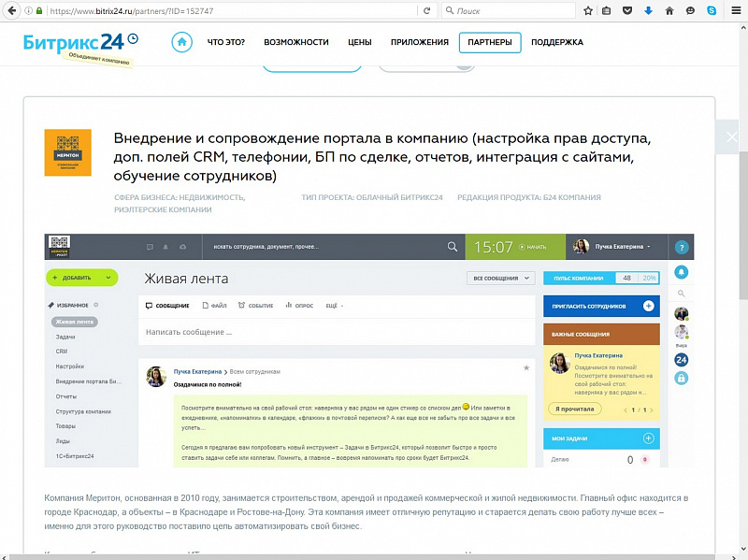Open the browser hamburger menu
The image size is (748, 560).
[737, 10]
